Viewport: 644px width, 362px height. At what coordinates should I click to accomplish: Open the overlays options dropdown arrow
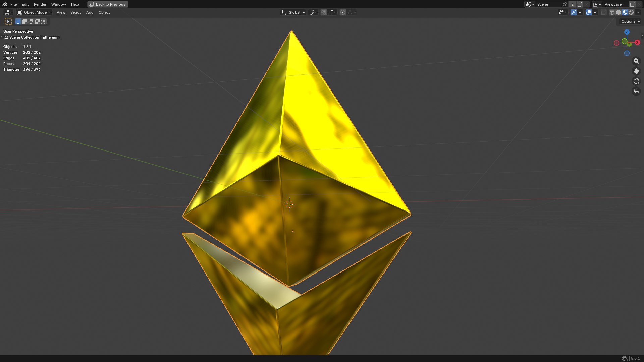pos(595,12)
